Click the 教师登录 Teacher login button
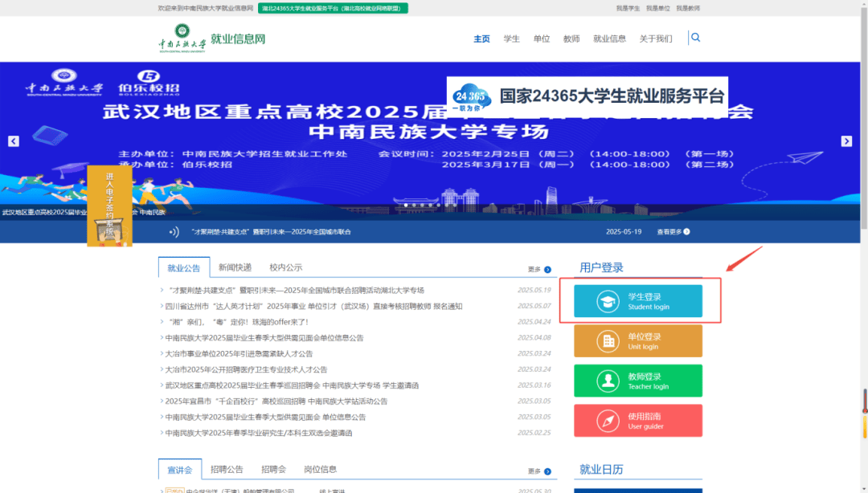Viewport: 868px width, 493px height. pos(638,381)
